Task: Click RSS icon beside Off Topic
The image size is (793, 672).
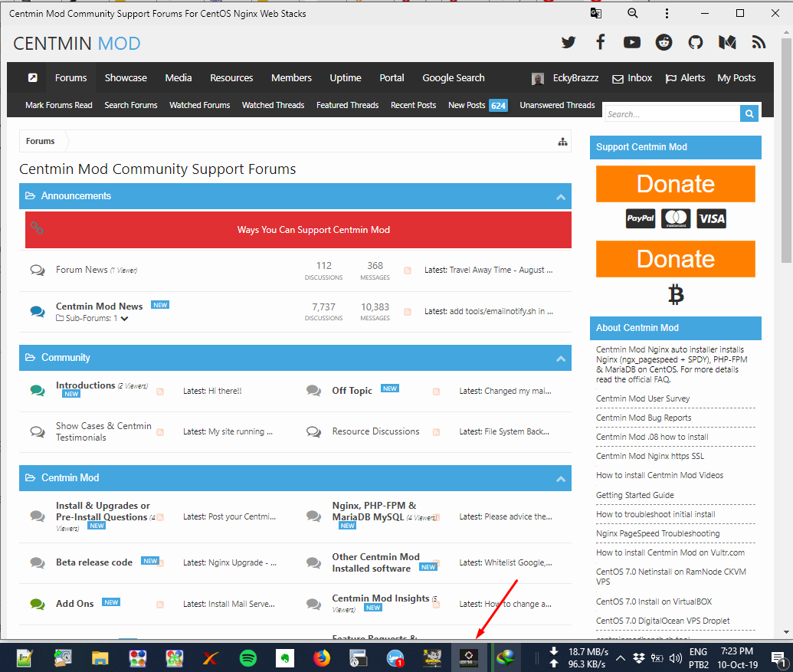Action: coord(437,392)
